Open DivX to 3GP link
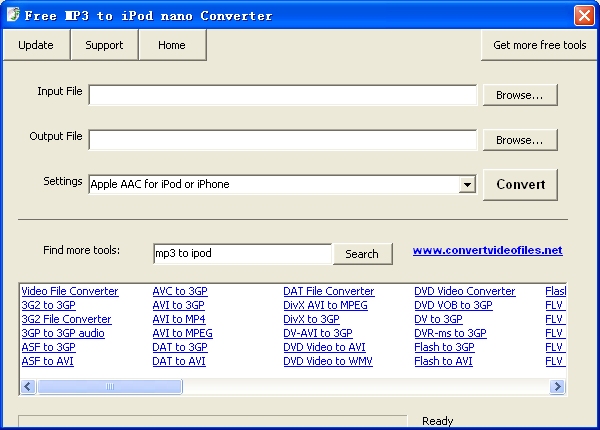 [x=311, y=319]
